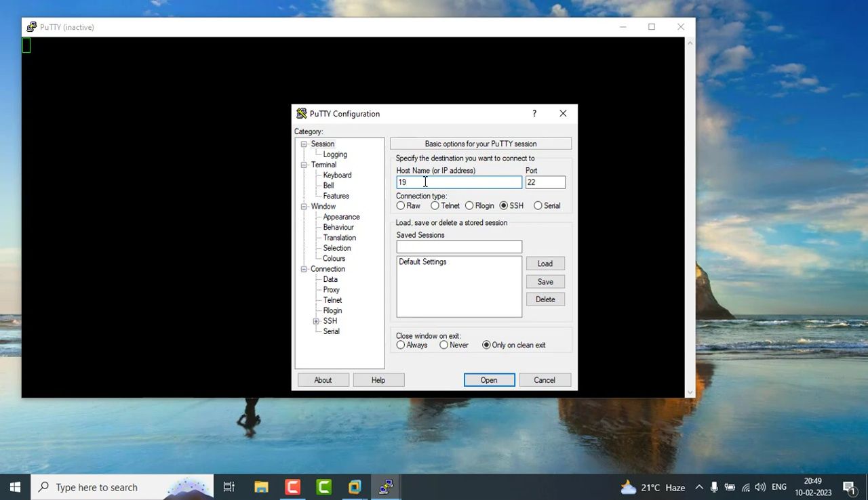Show hidden system tray icons

[699, 487]
